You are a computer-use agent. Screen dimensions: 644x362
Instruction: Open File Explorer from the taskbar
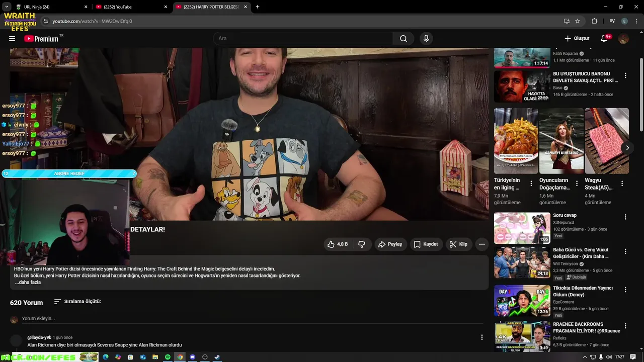[155, 357]
